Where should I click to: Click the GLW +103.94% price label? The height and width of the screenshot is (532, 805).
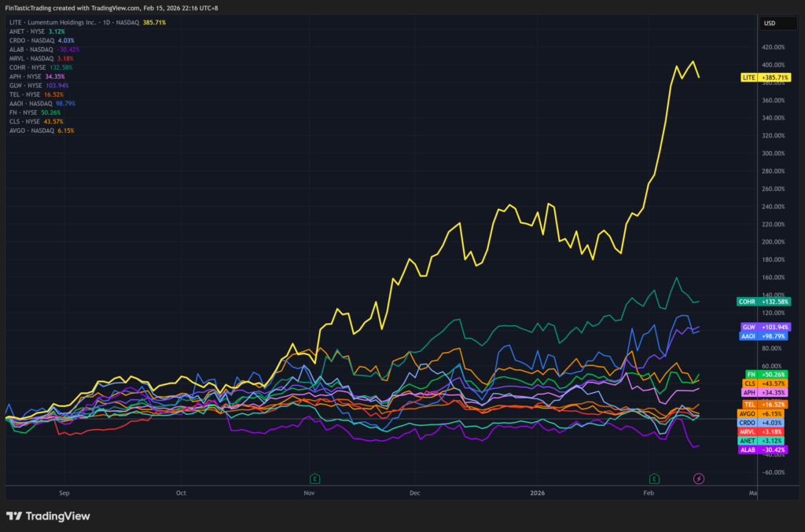(765, 326)
